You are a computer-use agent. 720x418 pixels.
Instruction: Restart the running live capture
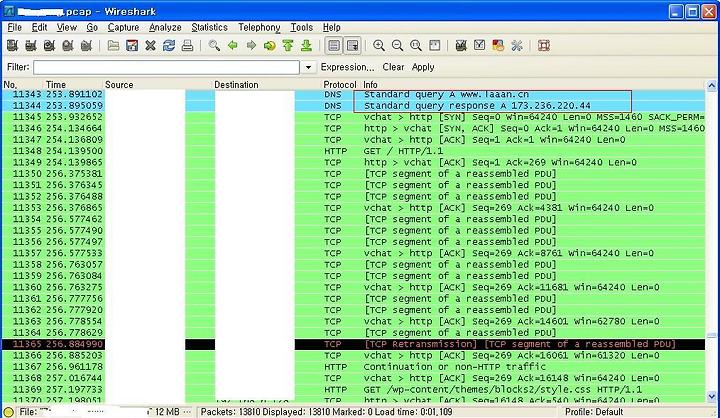click(x=86, y=45)
